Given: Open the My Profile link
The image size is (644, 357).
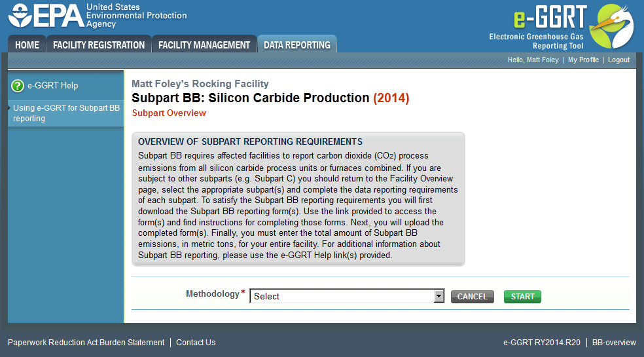Looking at the screenshot, I should tap(583, 60).
